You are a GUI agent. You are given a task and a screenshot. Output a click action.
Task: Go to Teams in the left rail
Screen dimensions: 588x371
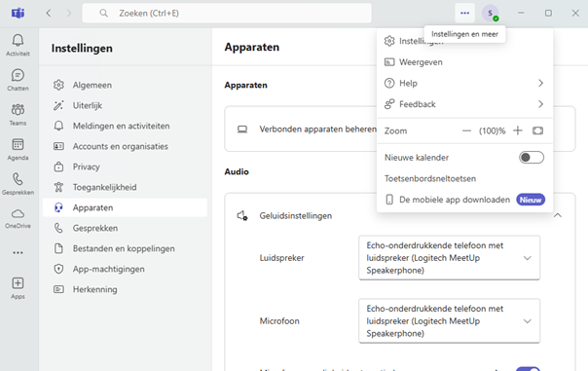point(18,114)
